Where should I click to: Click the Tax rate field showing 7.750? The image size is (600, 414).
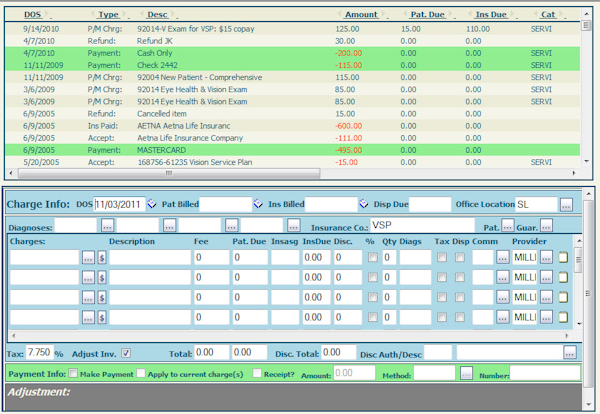click(39, 352)
